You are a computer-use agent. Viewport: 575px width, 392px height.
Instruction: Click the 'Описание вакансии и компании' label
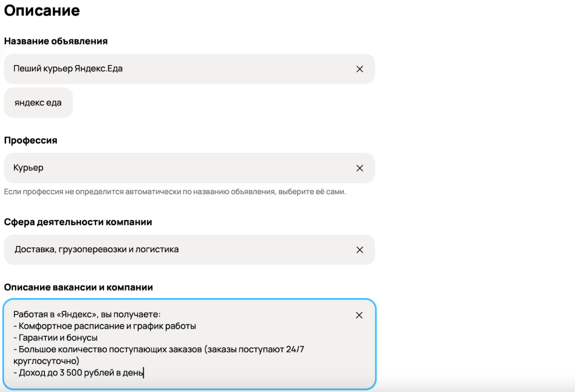(79, 287)
